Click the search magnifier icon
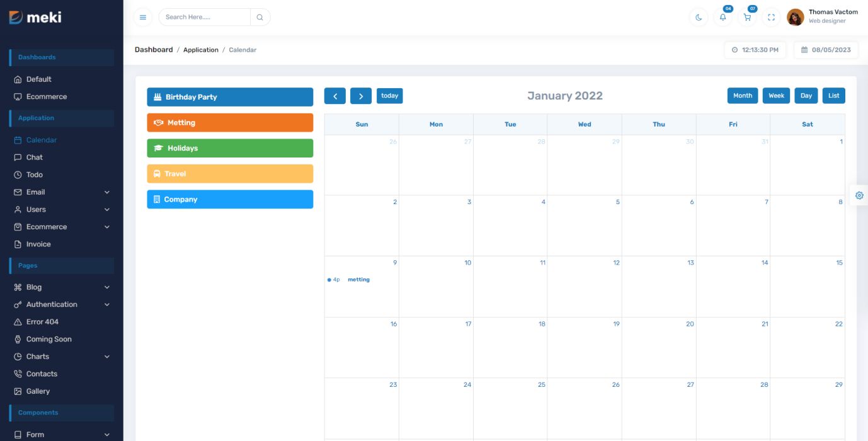868x441 pixels. pyautogui.click(x=260, y=18)
